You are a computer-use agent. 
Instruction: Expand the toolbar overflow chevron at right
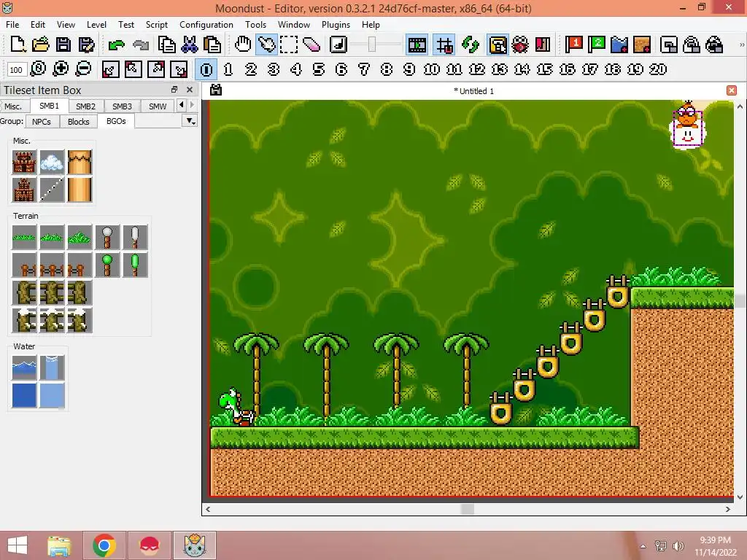741,44
